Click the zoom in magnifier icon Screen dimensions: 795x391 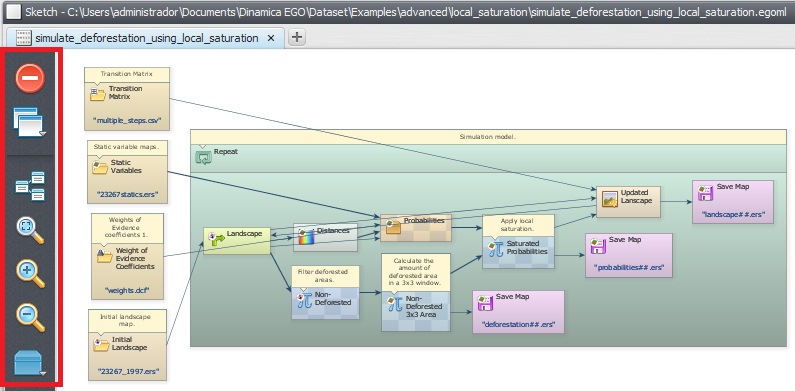[x=30, y=273]
